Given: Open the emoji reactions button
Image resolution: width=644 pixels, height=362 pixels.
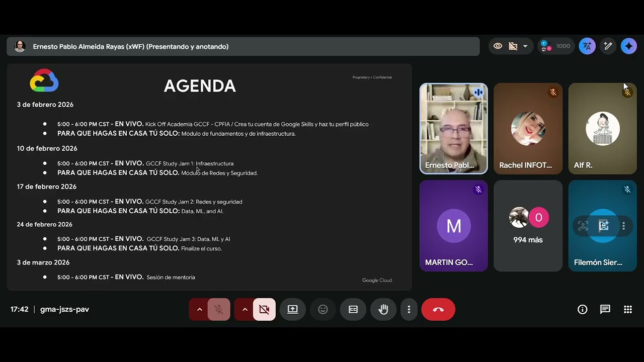Looking at the screenshot, I should coord(323,310).
